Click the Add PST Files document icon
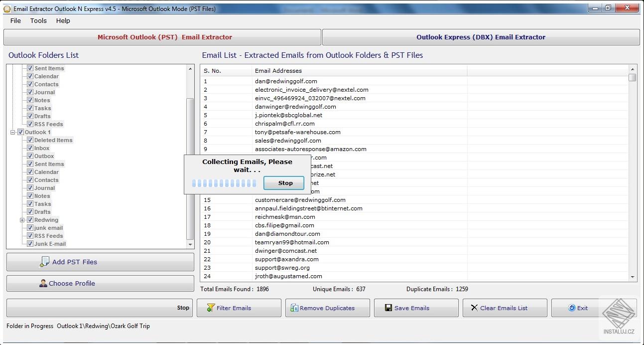Image resolution: width=644 pixels, height=345 pixels. [44, 262]
